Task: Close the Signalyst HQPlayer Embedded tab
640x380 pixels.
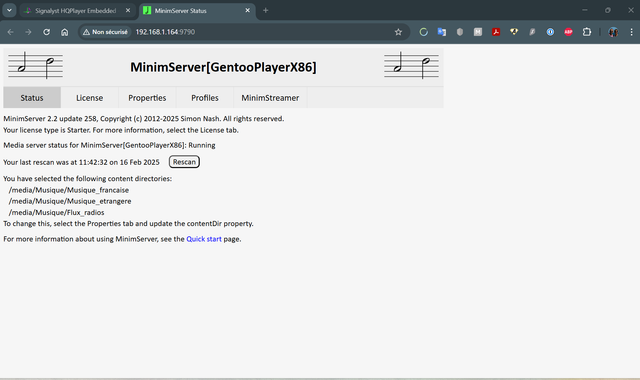Action: coord(128,11)
